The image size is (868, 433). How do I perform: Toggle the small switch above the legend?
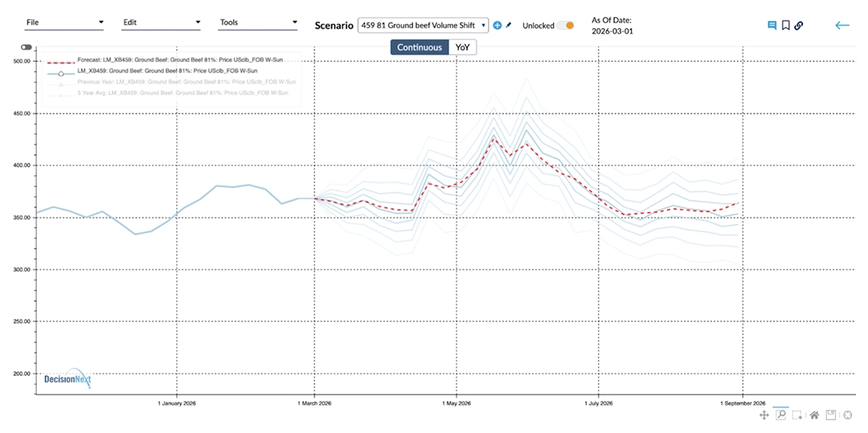coord(27,48)
